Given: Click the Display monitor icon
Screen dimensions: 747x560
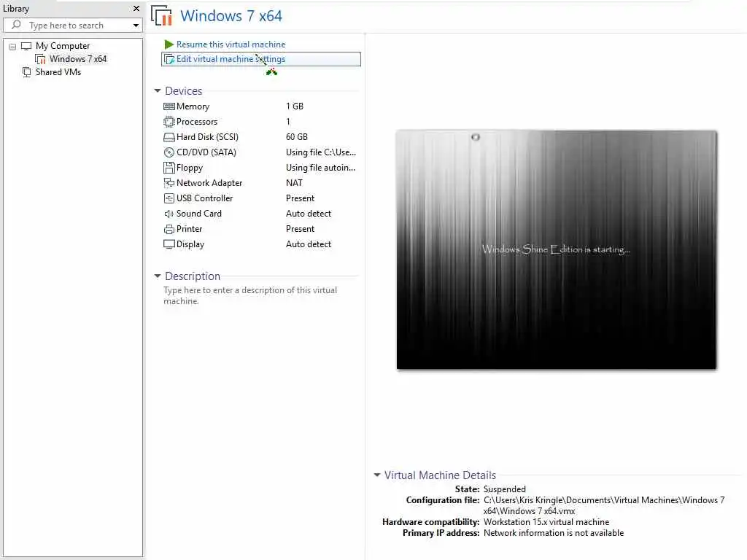Looking at the screenshot, I should pyautogui.click(x=169, y=244).
